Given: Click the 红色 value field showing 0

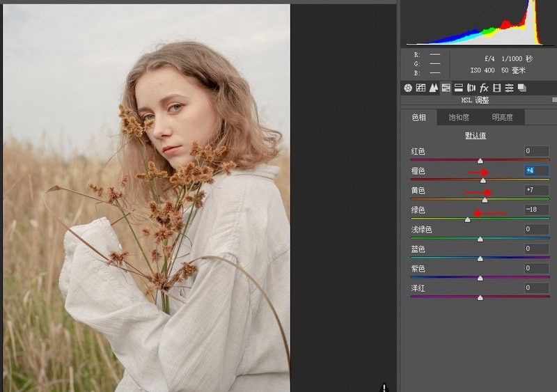Looking at the screenshot, I should pos(537,151).
